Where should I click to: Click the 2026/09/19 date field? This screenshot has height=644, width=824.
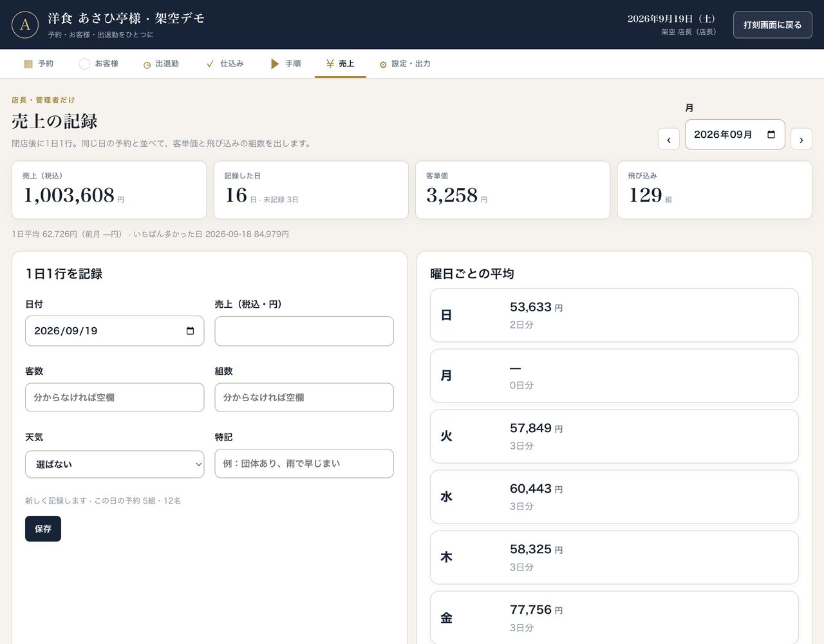(x=115, y=331)
